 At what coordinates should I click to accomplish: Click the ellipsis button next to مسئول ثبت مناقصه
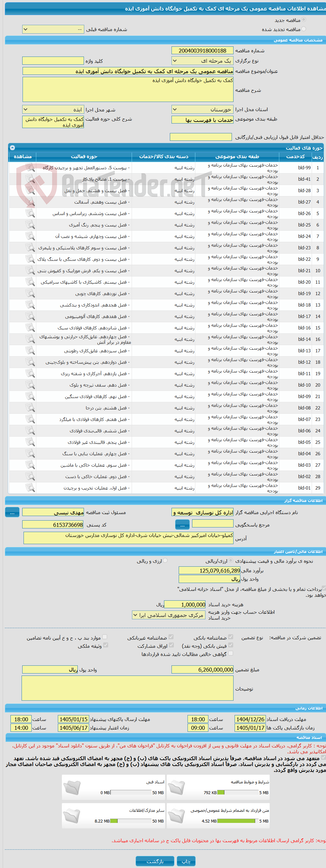coord(12,512)
